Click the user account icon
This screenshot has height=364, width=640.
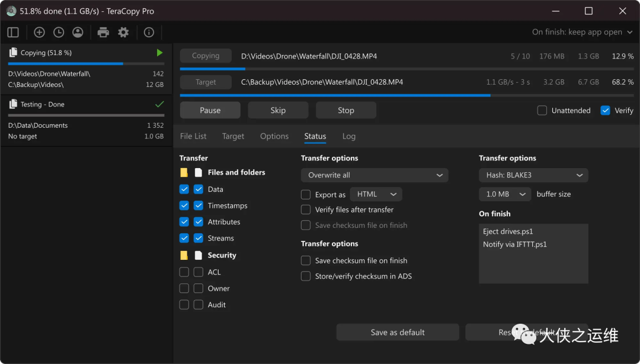78,33
